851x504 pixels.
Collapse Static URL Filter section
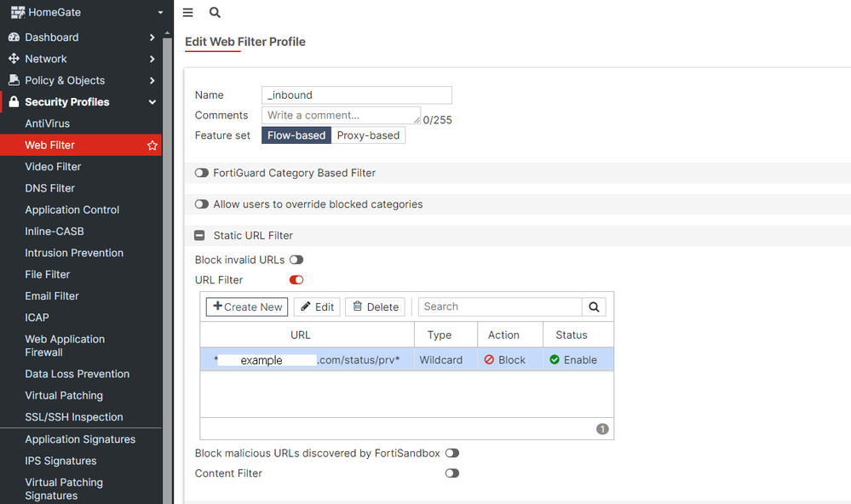(199, 236)
